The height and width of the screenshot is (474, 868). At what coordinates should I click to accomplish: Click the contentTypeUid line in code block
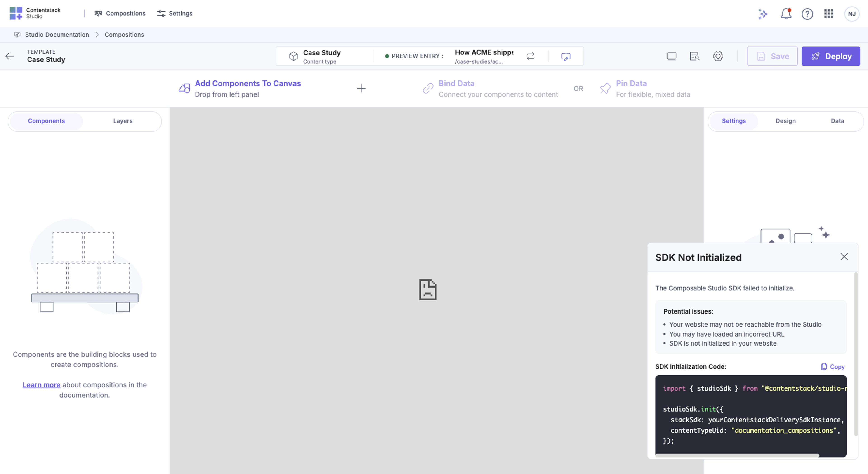click(755, 430)
